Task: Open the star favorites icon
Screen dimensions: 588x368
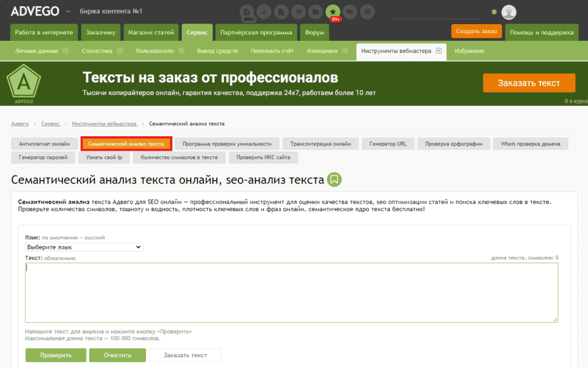Action: 332,11
